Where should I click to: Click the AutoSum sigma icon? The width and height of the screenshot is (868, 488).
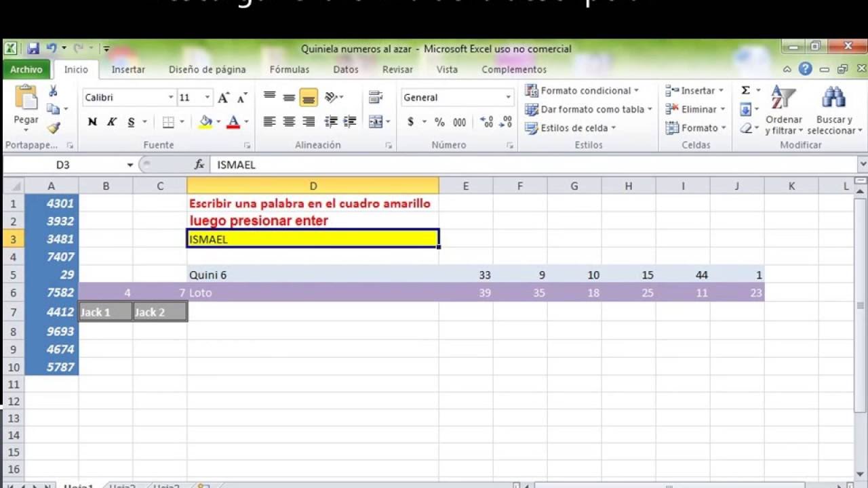745,90
